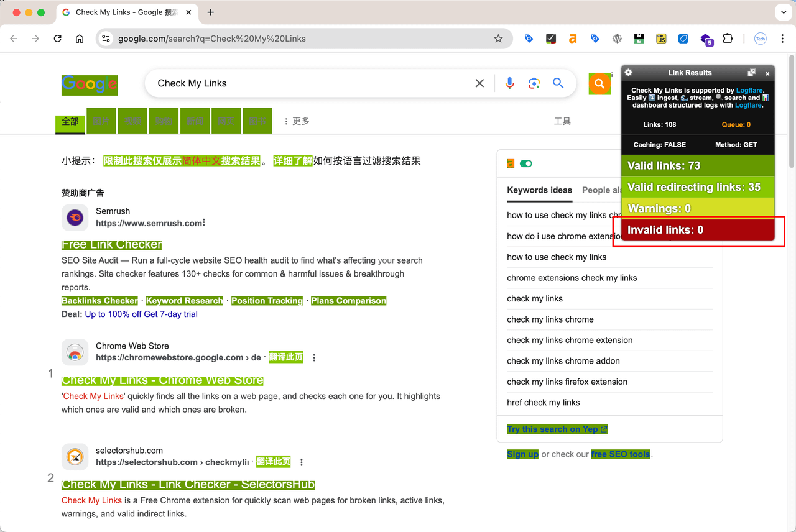Open the purple extension with badge 5
Viewport: 796px width, 532px height.
706,39
